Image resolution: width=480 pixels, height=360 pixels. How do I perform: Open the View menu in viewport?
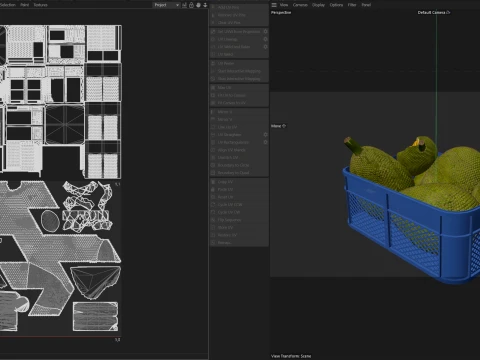(284, 5)
